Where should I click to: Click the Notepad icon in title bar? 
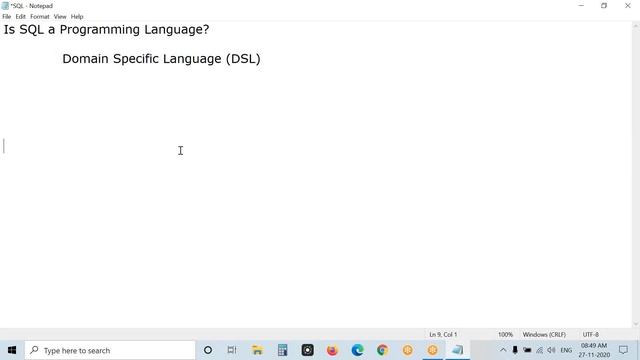pyautogui.click(x=5, y=6)
